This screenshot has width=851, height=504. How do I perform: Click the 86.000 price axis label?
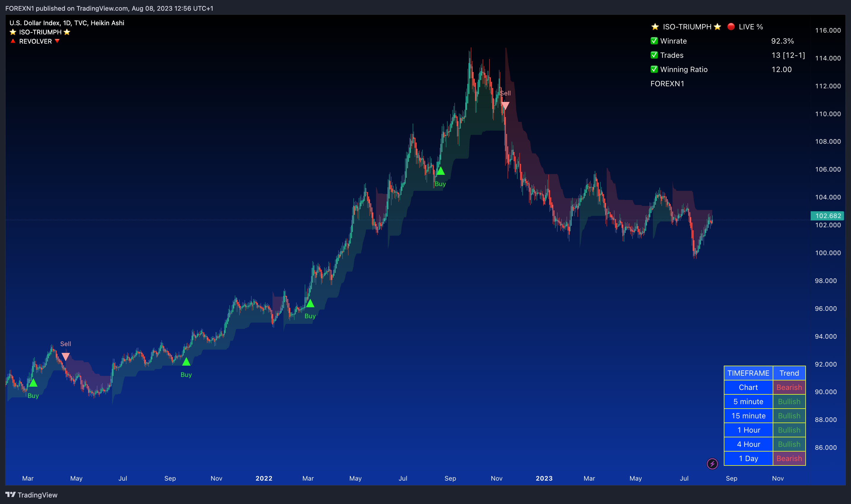[826, 447]
